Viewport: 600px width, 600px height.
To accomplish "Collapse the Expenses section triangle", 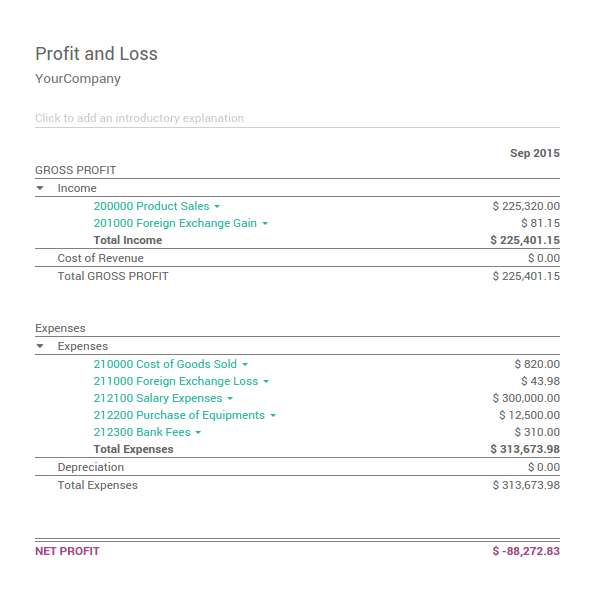I will point(40,347).
